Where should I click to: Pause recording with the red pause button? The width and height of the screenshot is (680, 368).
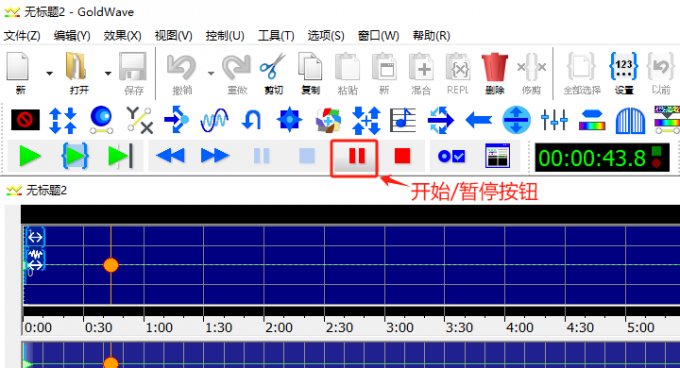tap(357, 155)
